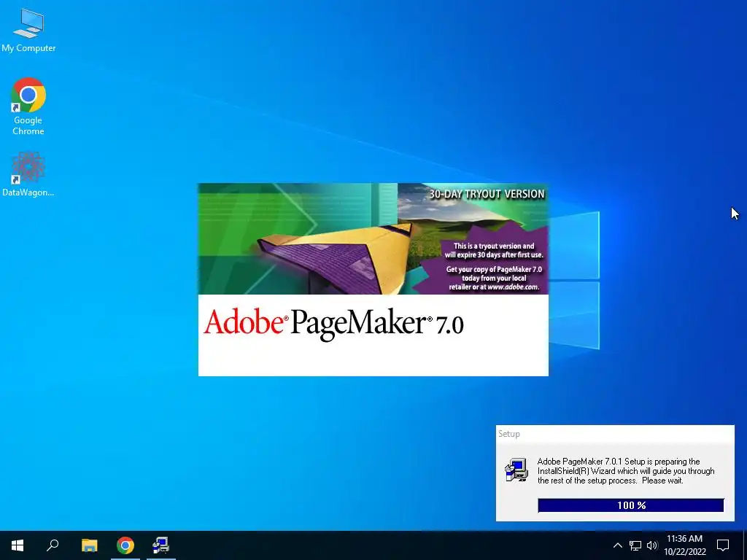Viewport: 747px width, 560px height.
Task: Open the volume speaker tray icon
Action: pos(652,545)
